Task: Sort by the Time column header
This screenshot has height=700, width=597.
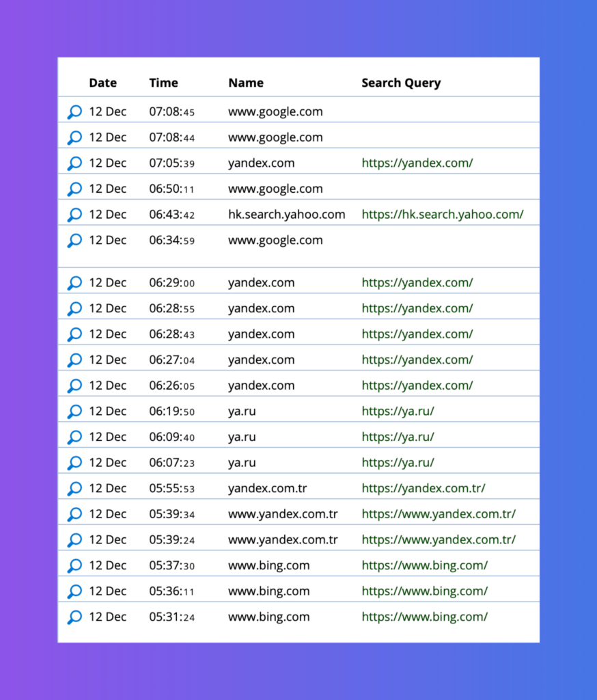Action: pyautogui.click(x=163, y=83)
